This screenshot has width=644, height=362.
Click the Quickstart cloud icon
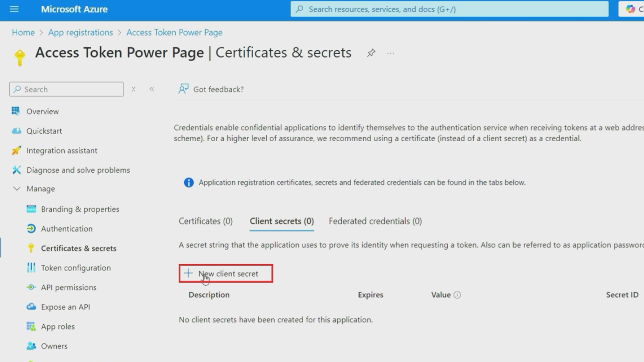[16, 131]
